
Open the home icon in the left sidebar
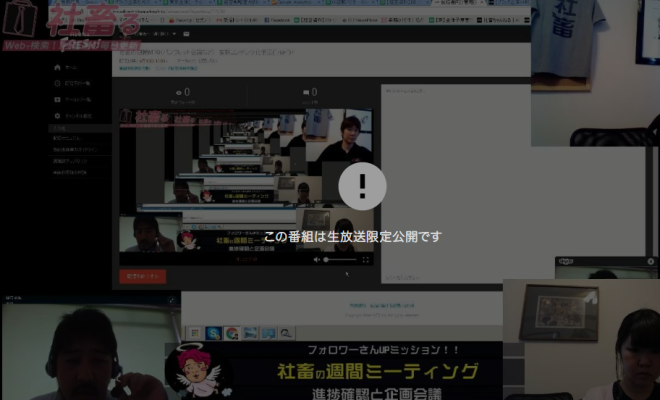pyautogui.click(x=56, y=67)
